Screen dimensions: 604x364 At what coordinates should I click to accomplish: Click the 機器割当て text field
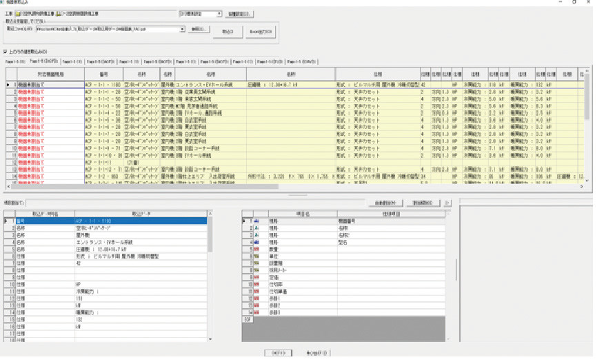point(195,203)
